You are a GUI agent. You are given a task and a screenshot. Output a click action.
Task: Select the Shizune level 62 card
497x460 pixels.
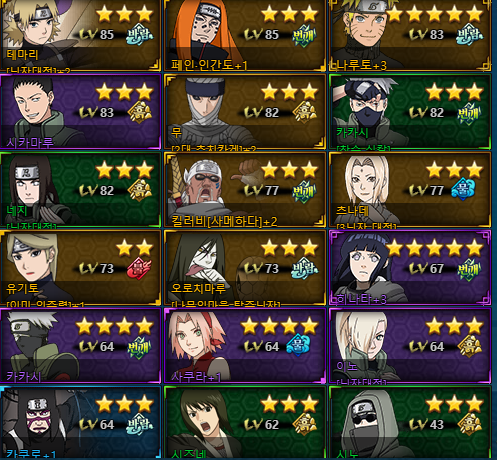coord(245,423)
